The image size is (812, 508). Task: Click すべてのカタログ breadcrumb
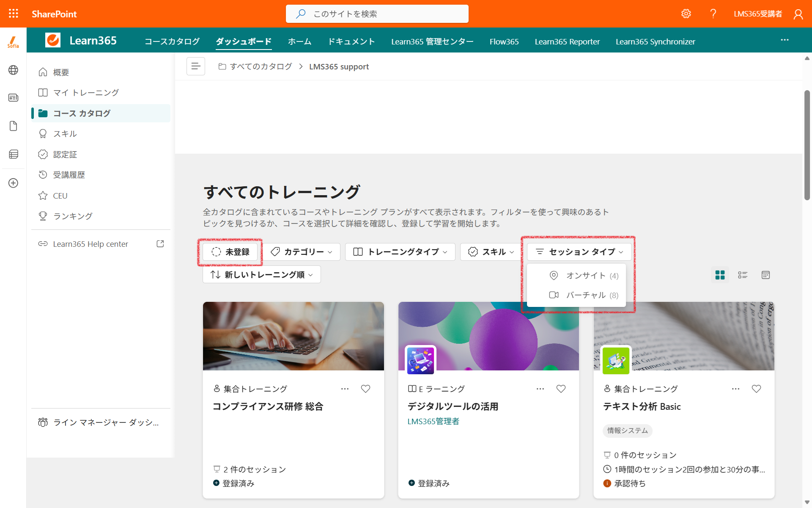(255, 66)
